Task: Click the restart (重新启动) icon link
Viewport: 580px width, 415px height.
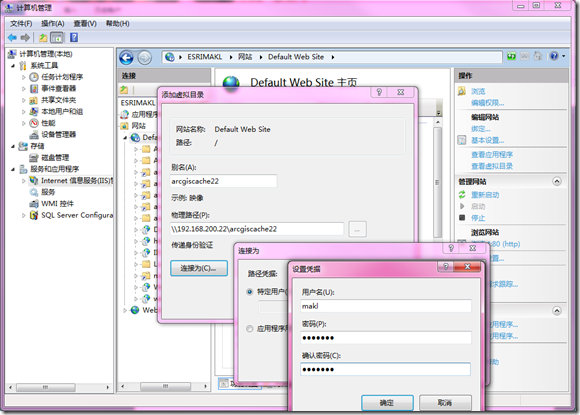Action: (462, 195)
